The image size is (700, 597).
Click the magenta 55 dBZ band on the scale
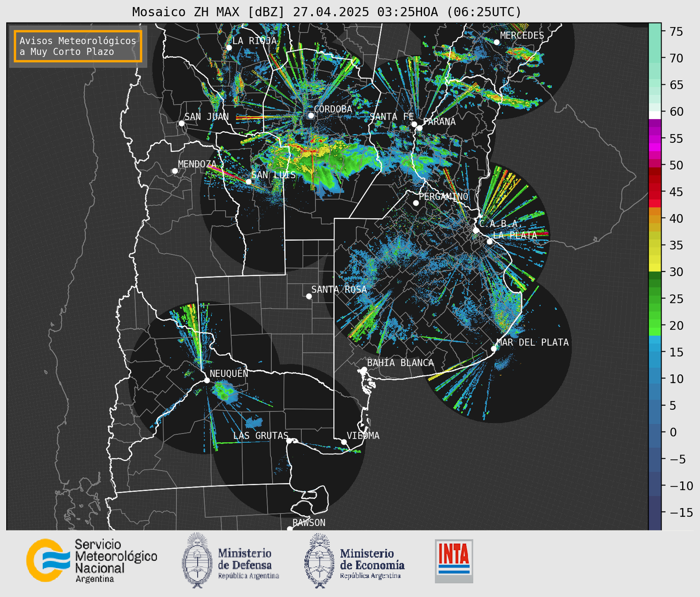(655, 139)
